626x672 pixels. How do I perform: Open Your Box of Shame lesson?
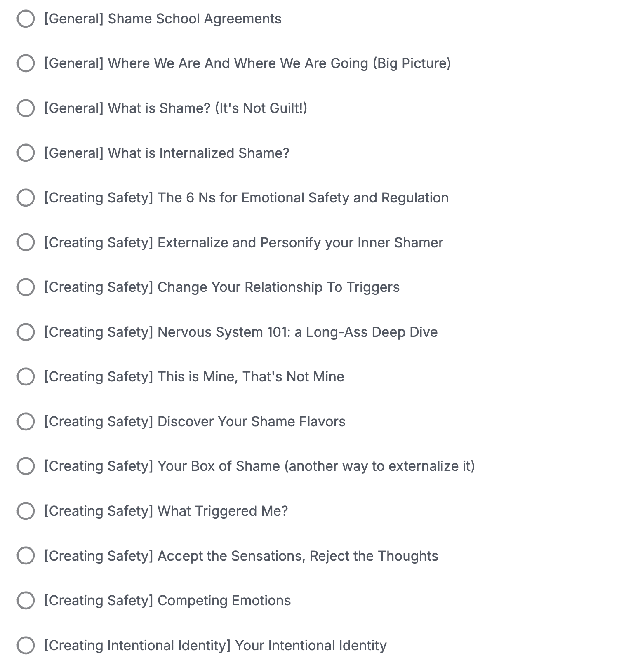[x=259, y=466]
